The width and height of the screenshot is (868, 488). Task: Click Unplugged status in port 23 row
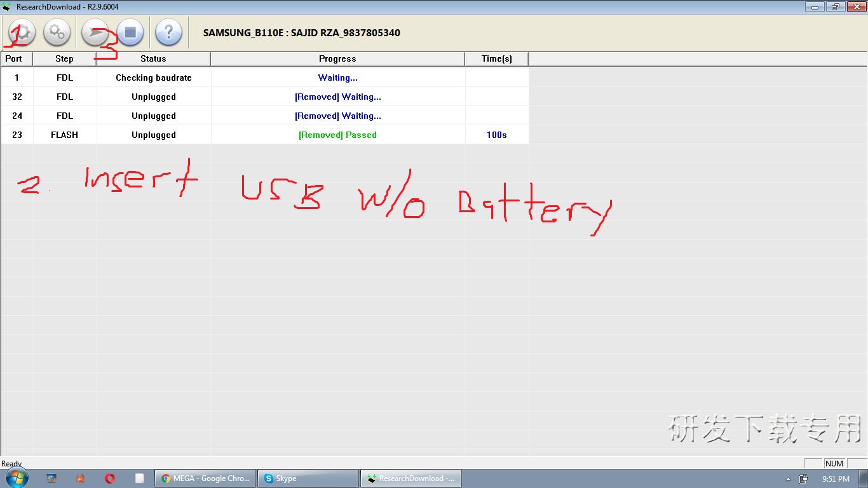click(x=154, y=135)
